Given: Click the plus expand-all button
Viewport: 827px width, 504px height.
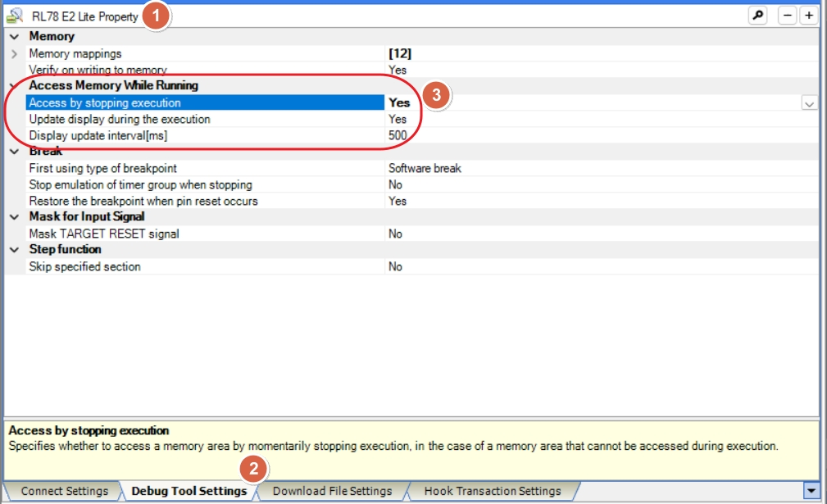Looking at the screenshot, I should (808, 16).
